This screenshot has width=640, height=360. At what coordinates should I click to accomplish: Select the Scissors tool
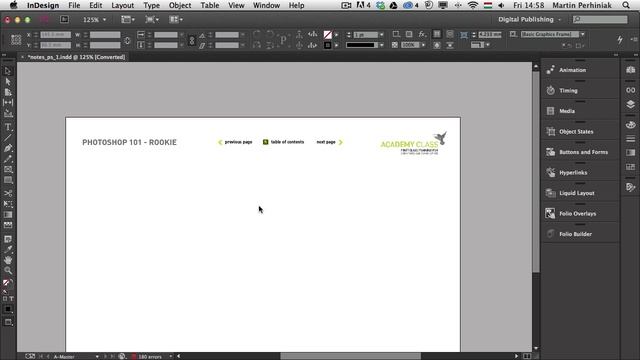[x=8, y=193]
